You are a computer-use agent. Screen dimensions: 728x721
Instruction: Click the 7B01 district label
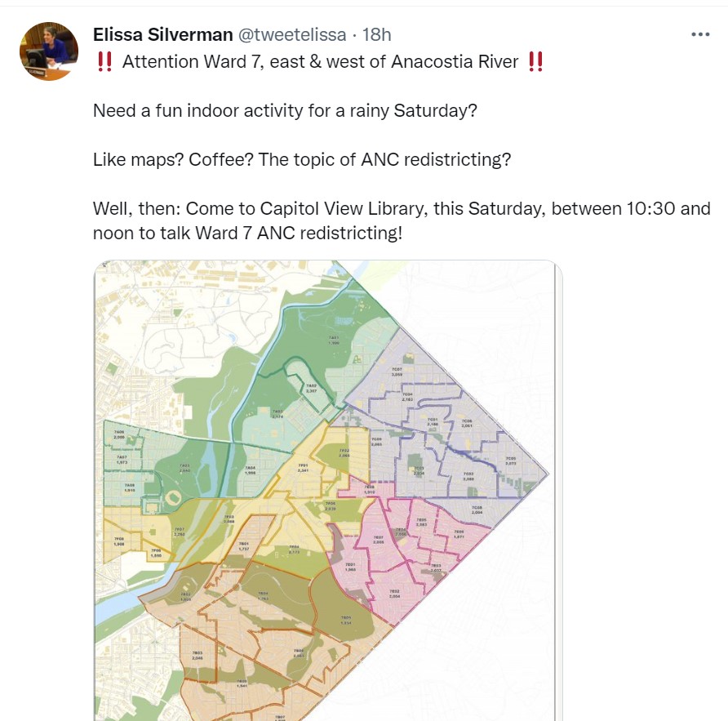click(243, 545)
